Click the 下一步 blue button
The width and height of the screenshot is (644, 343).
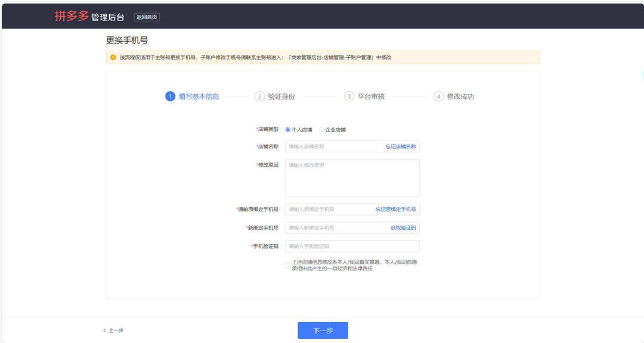[323, 330]
